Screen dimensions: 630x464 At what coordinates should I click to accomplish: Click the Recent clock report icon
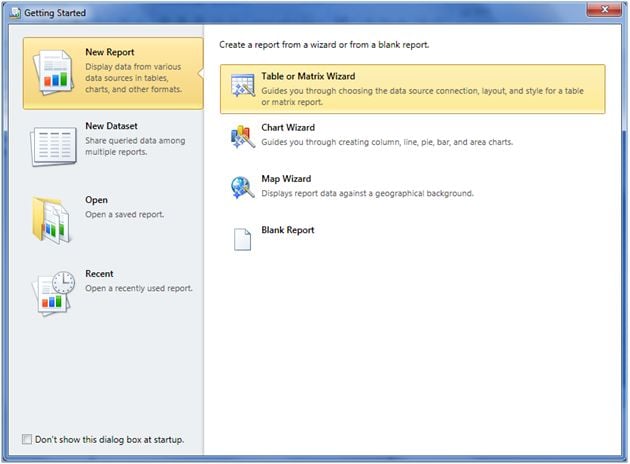(x=53, y=293)
